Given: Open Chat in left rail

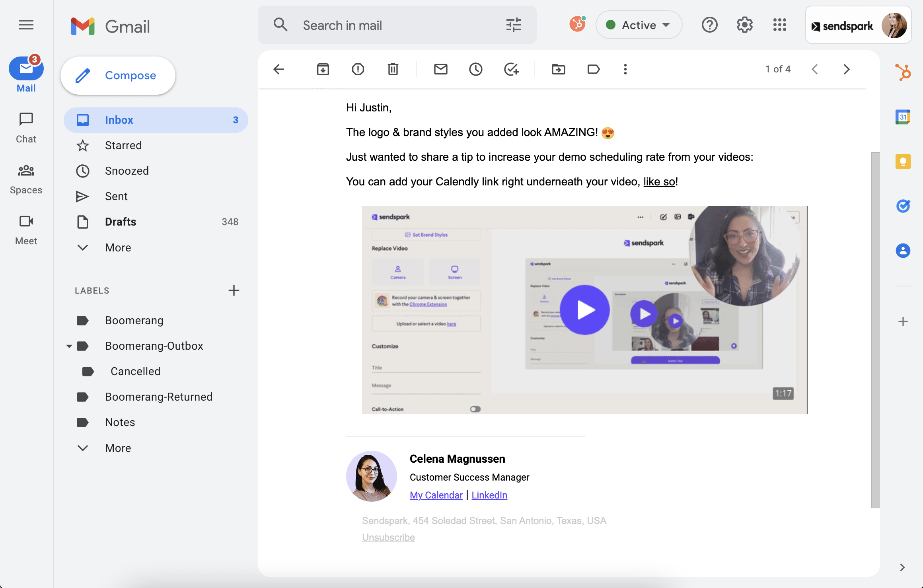Looking at the screenshot, I should 26,128.
